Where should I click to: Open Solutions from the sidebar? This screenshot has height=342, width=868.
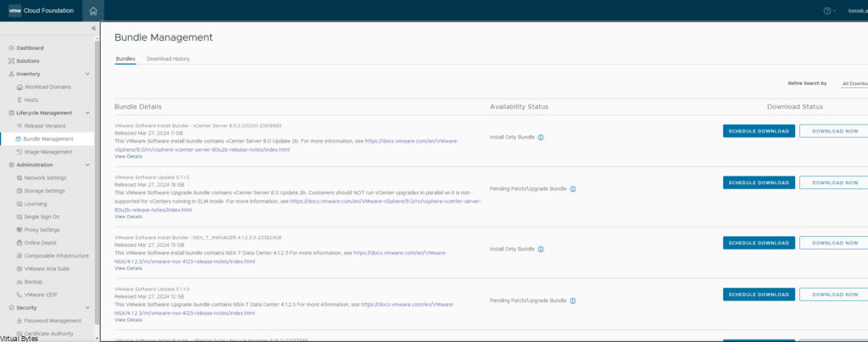pyautogui.click(x=28, y=61)
